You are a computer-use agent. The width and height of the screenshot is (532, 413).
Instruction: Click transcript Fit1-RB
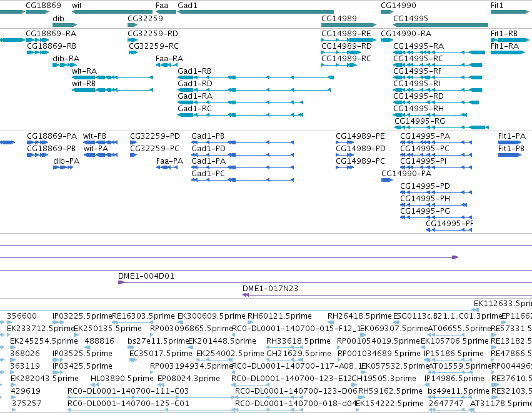coord(509,40)
